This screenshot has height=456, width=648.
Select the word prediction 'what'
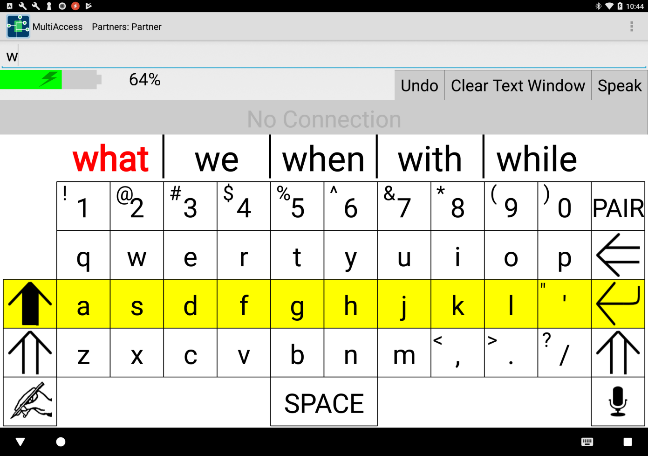click(110, 159)
